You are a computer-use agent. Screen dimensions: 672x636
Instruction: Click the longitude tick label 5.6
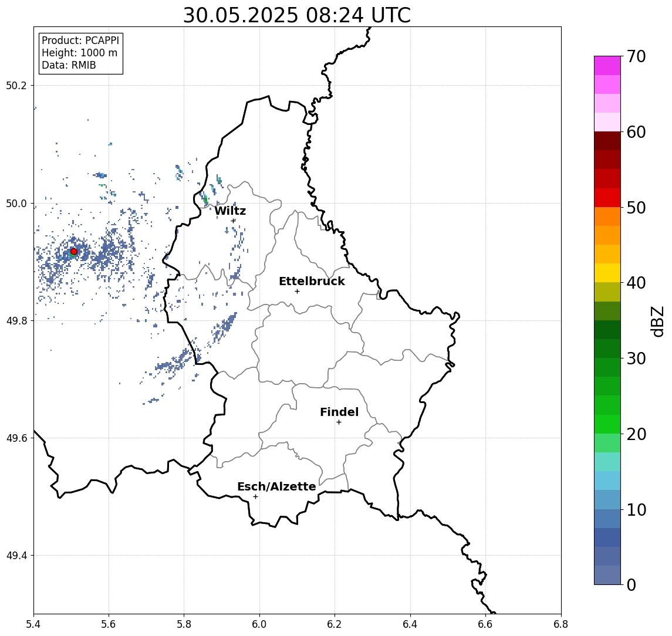coord(109,624)
